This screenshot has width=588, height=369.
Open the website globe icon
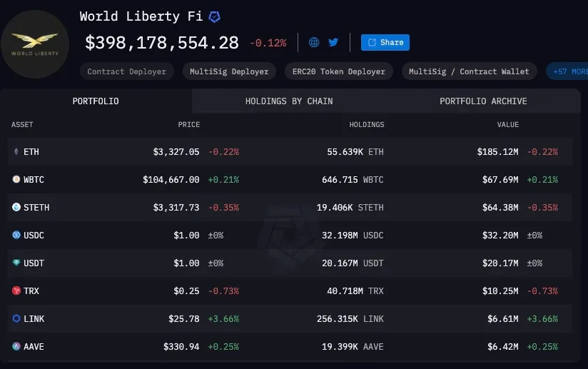(x=314, y=42)
